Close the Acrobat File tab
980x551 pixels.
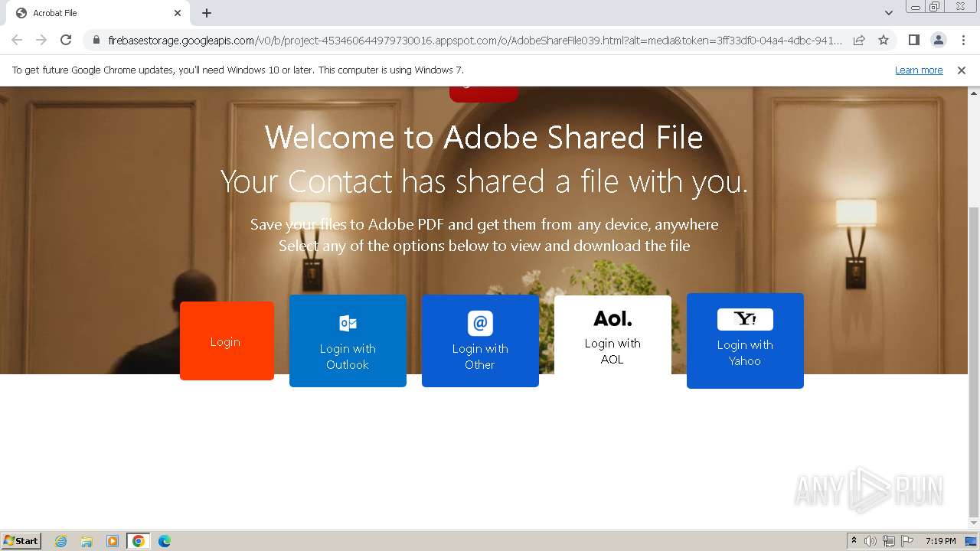click(178, 13)
